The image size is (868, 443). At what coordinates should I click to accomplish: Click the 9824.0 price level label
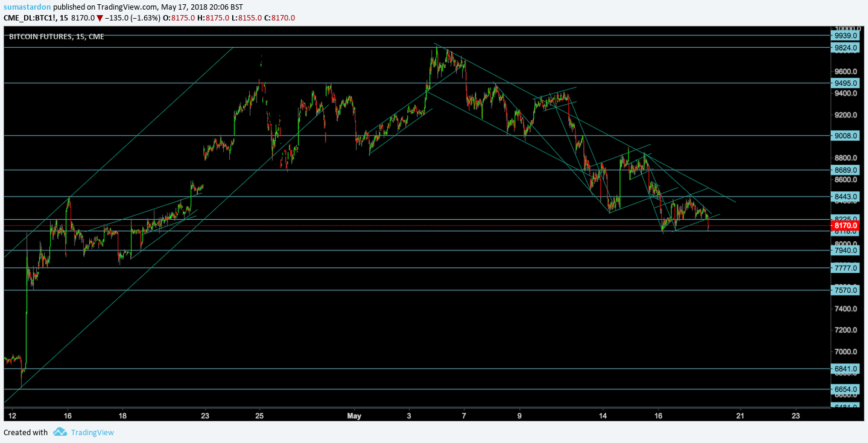pos(846,47)
